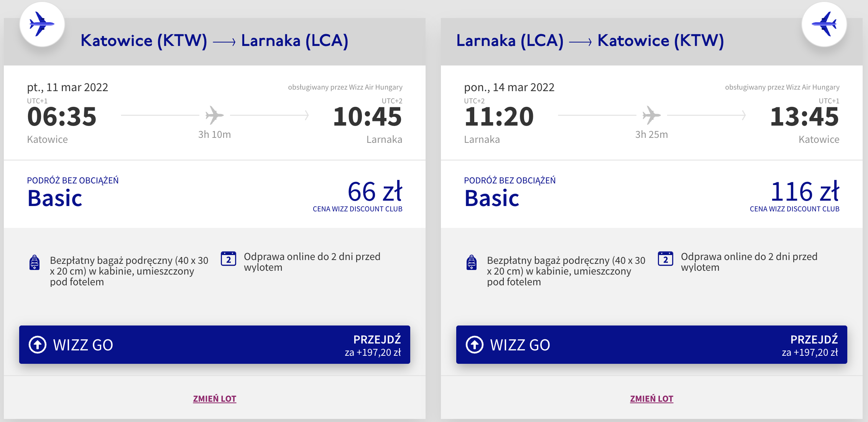Click the Basic fare title in outbound card

55,198
